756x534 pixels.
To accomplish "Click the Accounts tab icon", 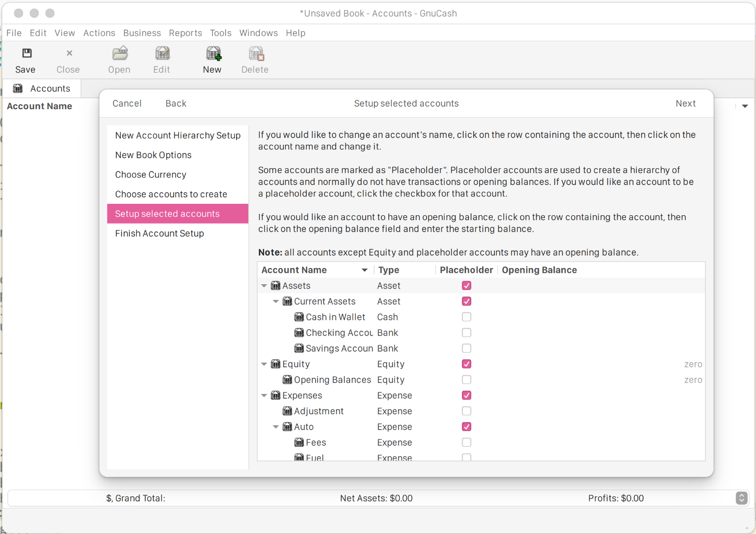I will (18, 88).
